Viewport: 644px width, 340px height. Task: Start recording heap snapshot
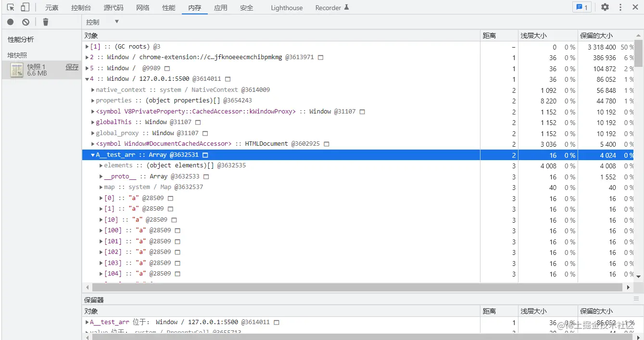pos(11,22)
